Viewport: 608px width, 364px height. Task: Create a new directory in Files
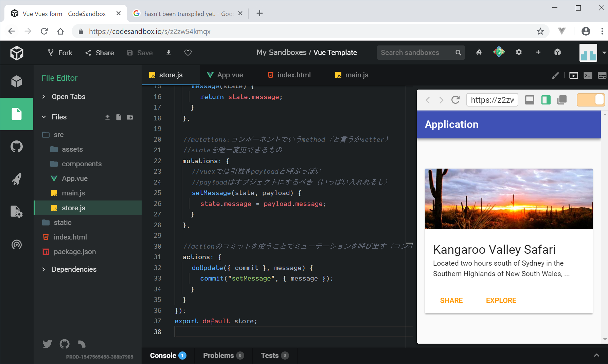pos(130,117)
